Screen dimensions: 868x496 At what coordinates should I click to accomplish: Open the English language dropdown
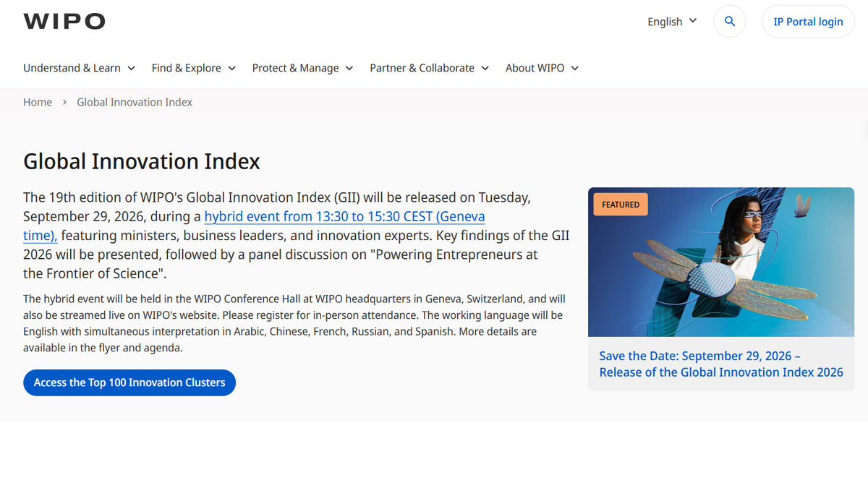tap(672, 22)
